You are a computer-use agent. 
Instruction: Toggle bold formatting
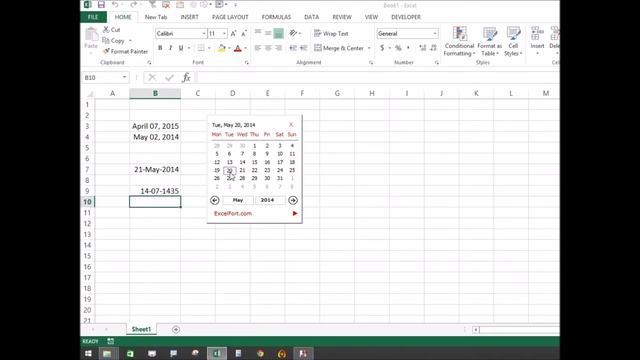point(160,48)
